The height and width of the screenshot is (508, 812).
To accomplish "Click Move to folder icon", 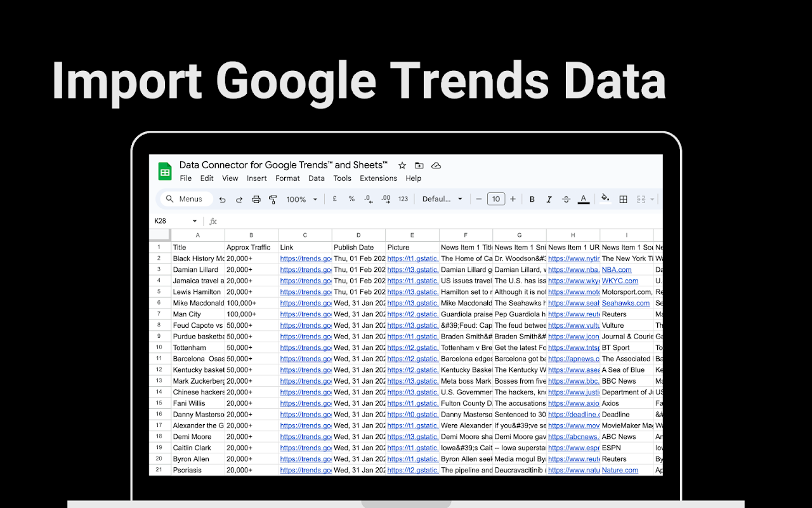I will pyautogui.click(x=419, y=165).
